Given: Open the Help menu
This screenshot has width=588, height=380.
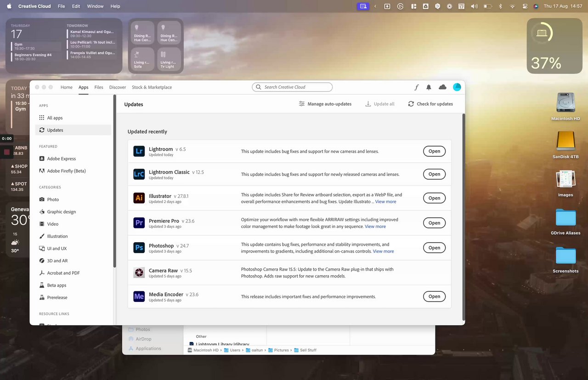Looking at the screenshot, I should click(115, 6).
